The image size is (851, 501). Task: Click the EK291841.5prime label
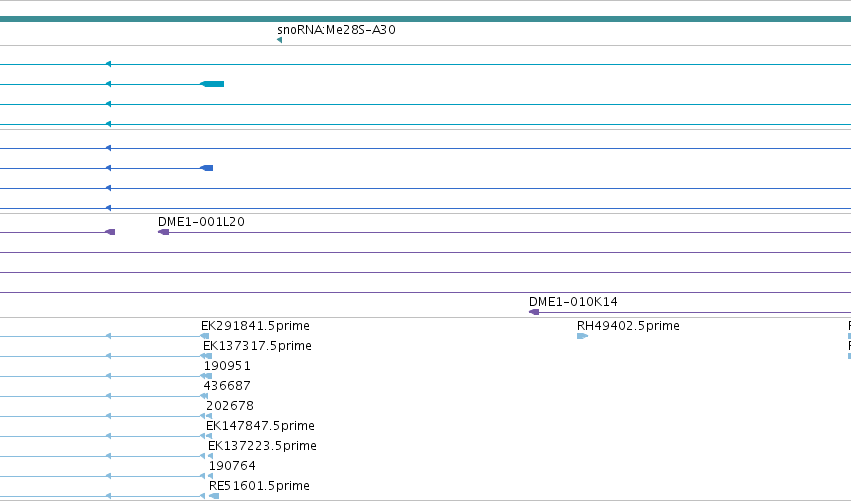(x=256, y=326)
